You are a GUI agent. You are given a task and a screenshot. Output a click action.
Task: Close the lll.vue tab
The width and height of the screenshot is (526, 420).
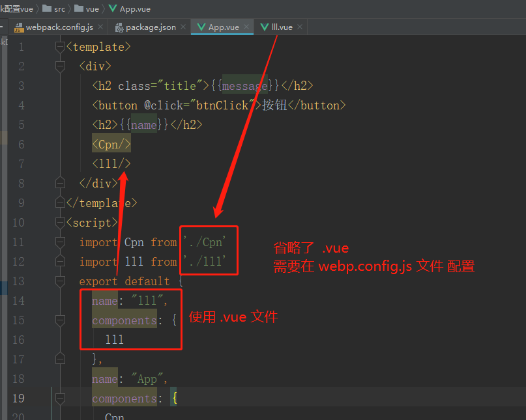(300, 27)
